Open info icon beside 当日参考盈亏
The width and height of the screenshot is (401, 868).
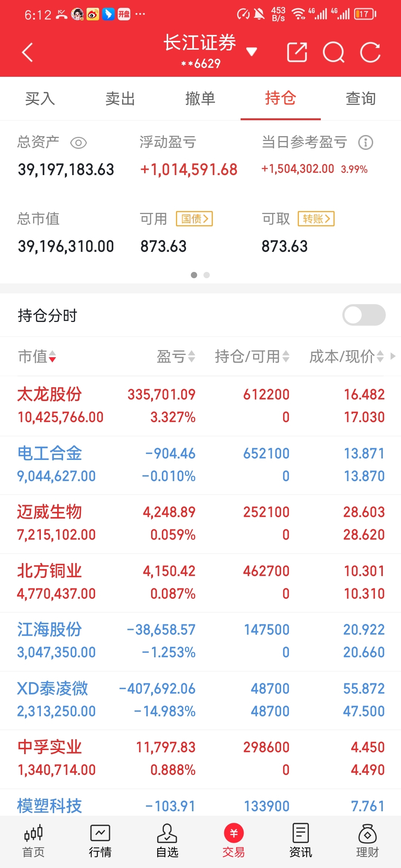tap(366, 142)
